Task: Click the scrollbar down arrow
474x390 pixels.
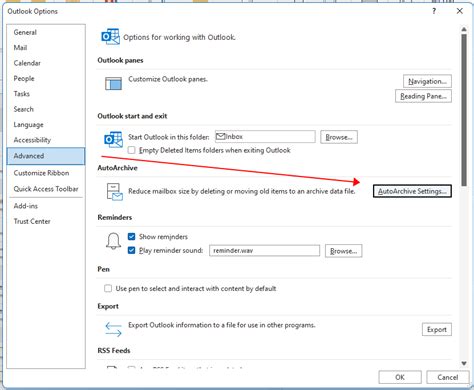Action: coord(464,363)
